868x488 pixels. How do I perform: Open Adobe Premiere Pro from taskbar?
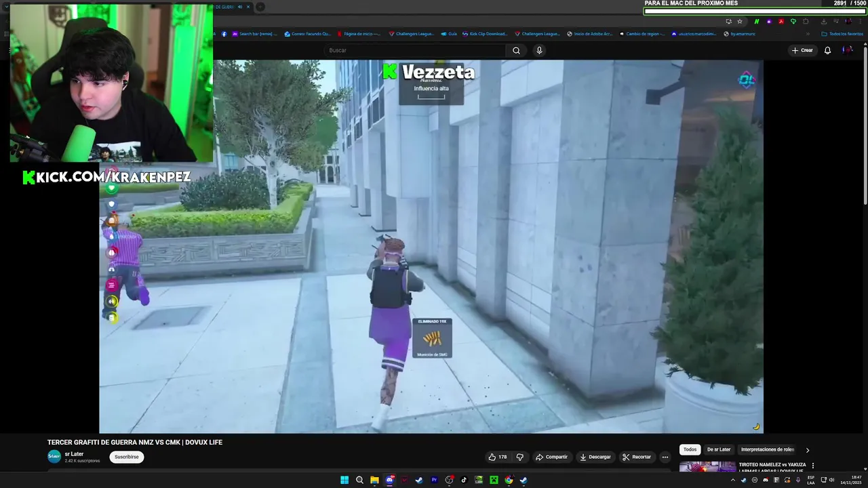(434, 480)
